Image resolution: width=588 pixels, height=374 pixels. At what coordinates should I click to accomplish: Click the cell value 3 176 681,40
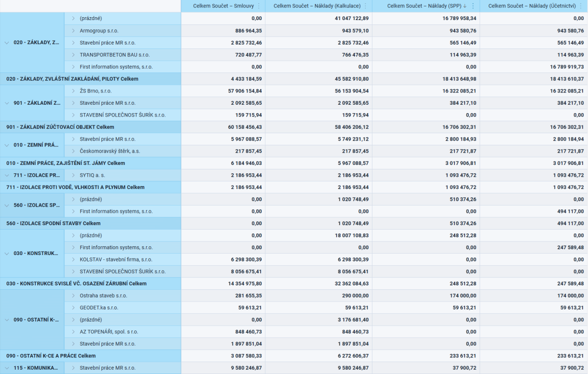click(352, 320)
